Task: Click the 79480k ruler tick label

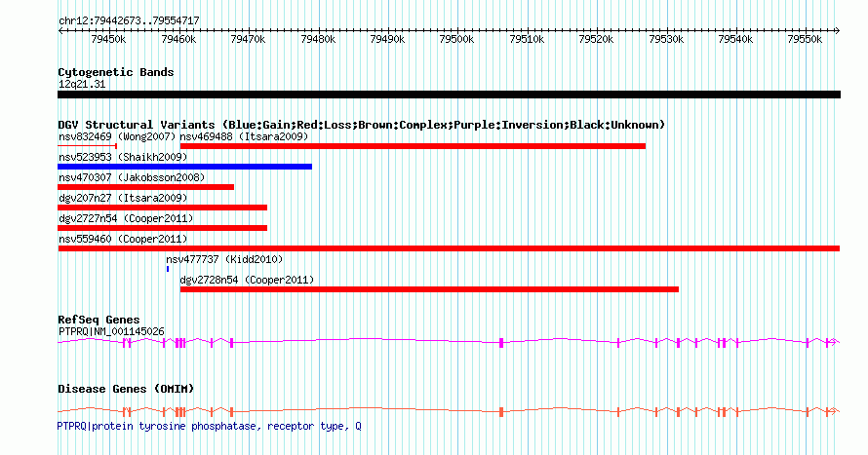Action: coord(318,39)
